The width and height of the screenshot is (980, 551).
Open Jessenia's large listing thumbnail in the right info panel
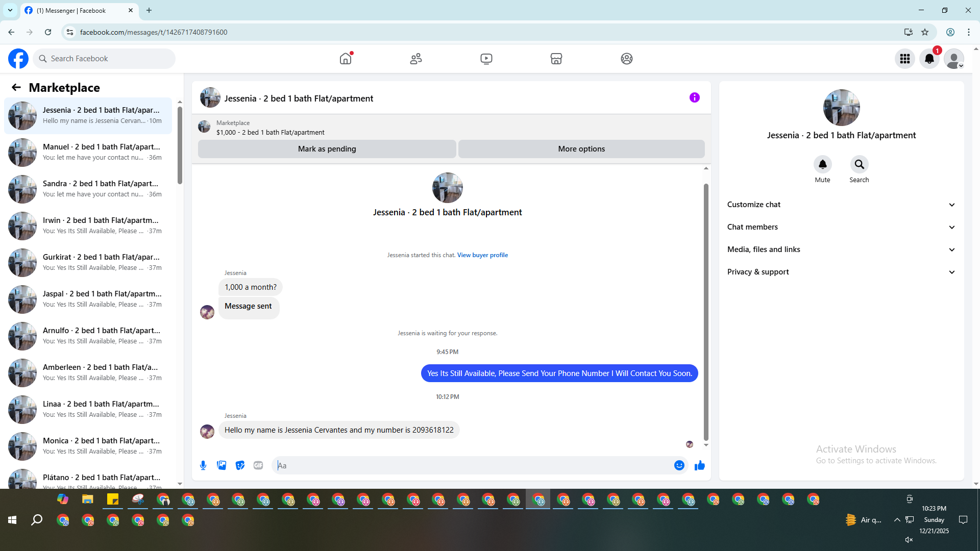[842, 108]
